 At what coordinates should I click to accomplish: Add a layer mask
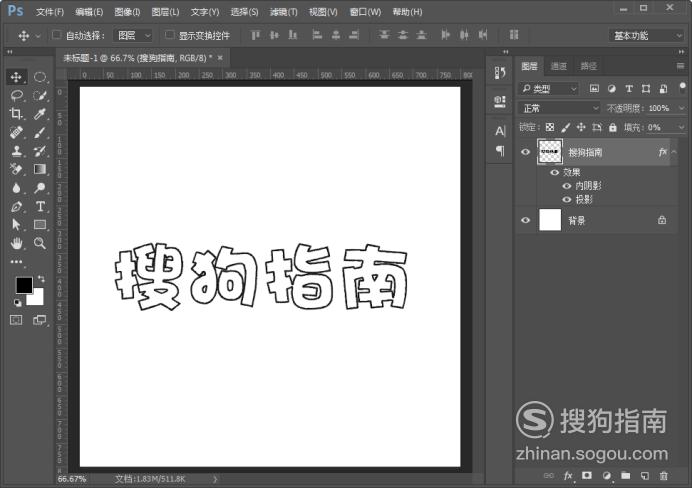point(587,475)
